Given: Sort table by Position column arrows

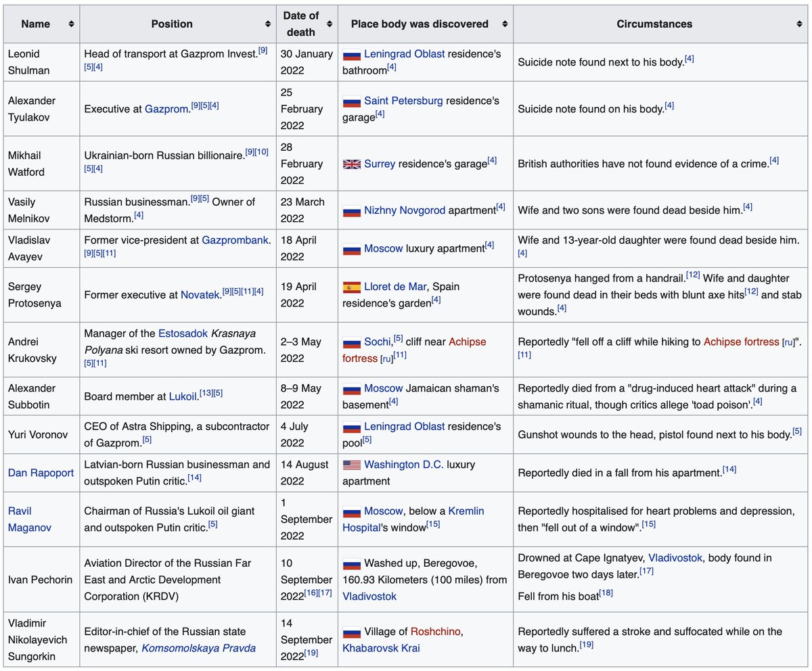Looking at the screenshot, I should 267,24.
